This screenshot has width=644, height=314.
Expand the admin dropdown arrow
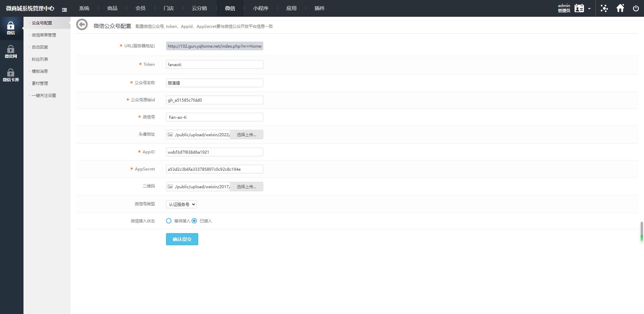[589, 9]
